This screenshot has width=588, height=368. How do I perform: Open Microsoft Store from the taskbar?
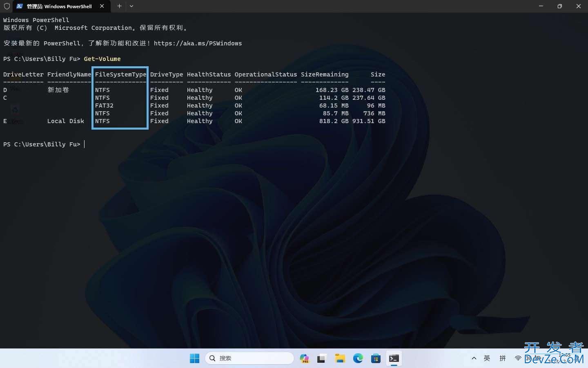[x=376, y=359]
